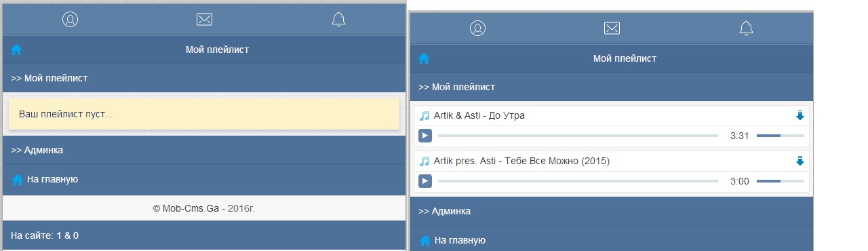Click the Мой плейлист title in right header
The width and height of the screenshot is (868, 251).
(x=625, y=58)
